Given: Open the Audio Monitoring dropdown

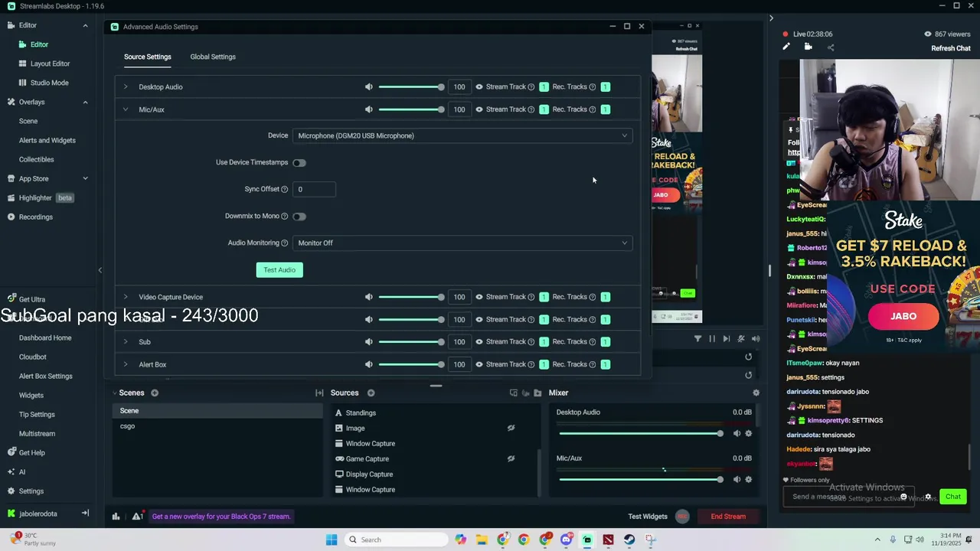Looking at the screenshot, I should pos(462,243).
